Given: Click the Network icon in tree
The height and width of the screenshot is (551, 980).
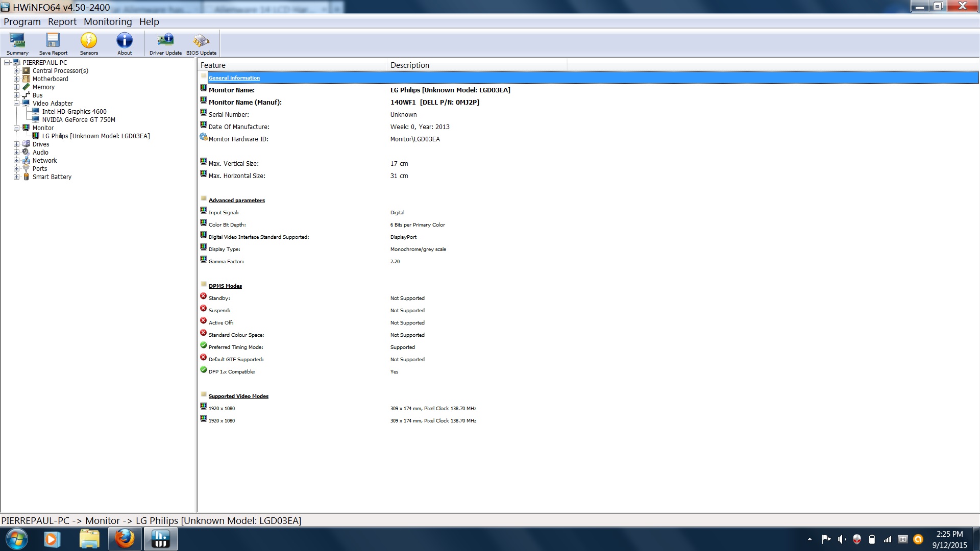Looking at the screenshot, I should [x=26, y=161].
